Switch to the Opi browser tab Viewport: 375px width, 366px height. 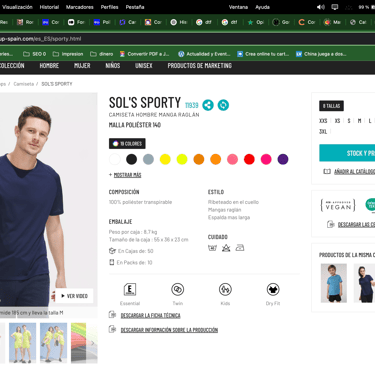click(256, 22)
